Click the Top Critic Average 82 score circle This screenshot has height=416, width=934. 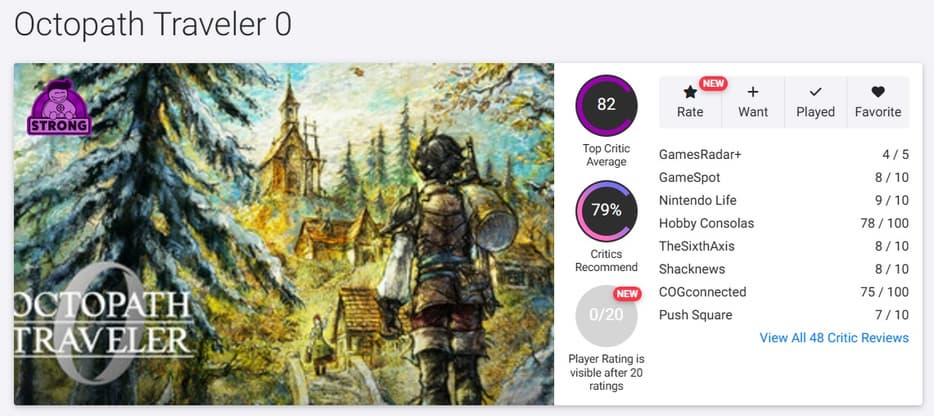point(606,105)
